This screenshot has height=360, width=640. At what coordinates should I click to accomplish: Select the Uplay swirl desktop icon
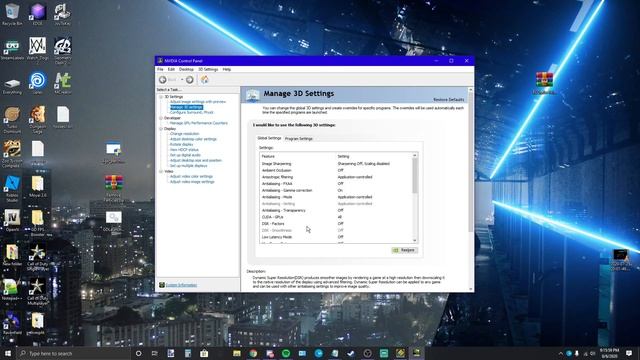click(37, 82)
